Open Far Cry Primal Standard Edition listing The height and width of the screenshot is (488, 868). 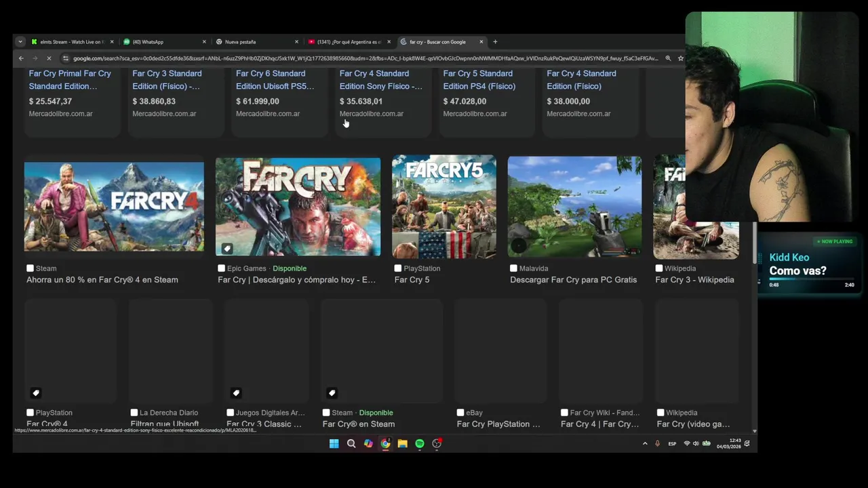70,80
